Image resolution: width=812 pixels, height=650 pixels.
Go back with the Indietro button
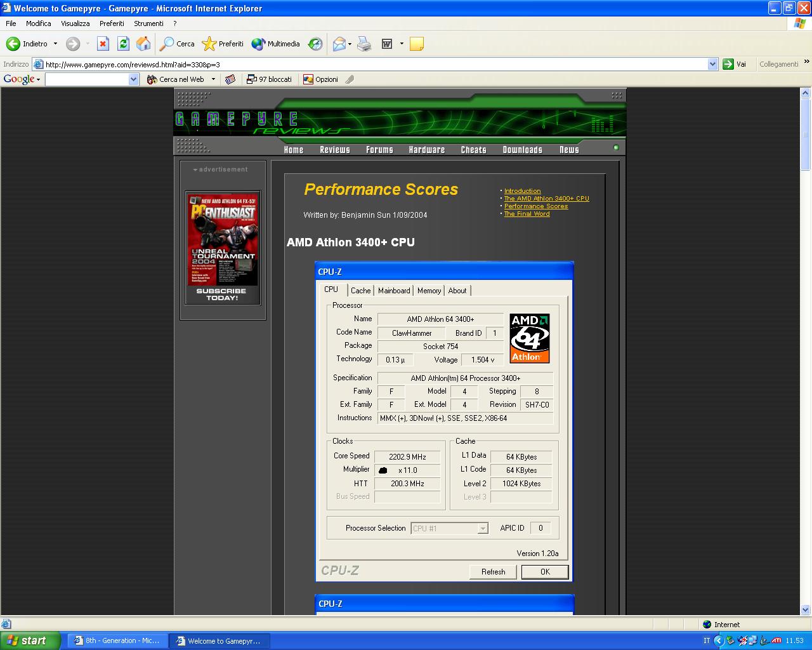coord(27,44)
